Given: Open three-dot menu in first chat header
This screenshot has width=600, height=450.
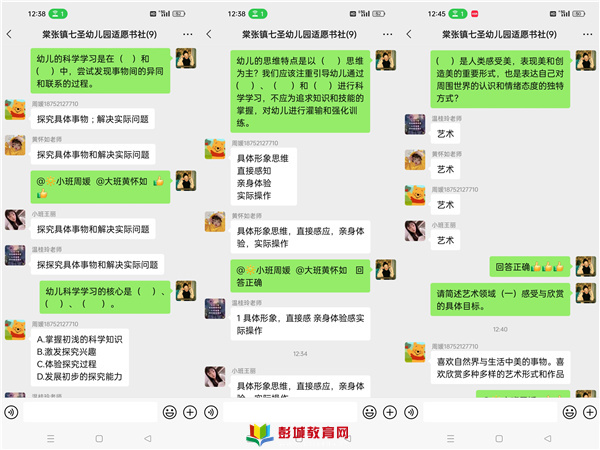Looking at the screenshot, I should point(188,34).
